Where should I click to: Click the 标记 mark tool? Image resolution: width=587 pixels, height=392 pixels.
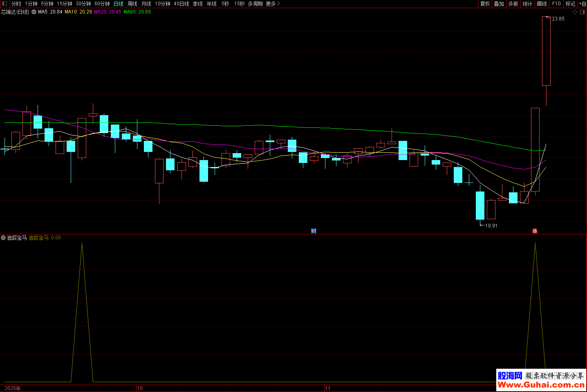pos(570,4)
